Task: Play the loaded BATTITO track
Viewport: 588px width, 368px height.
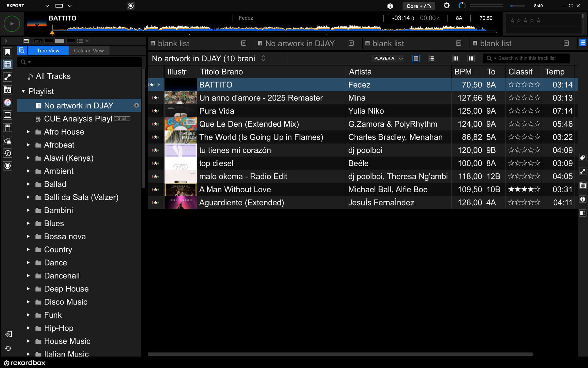Action: point(12,24)
